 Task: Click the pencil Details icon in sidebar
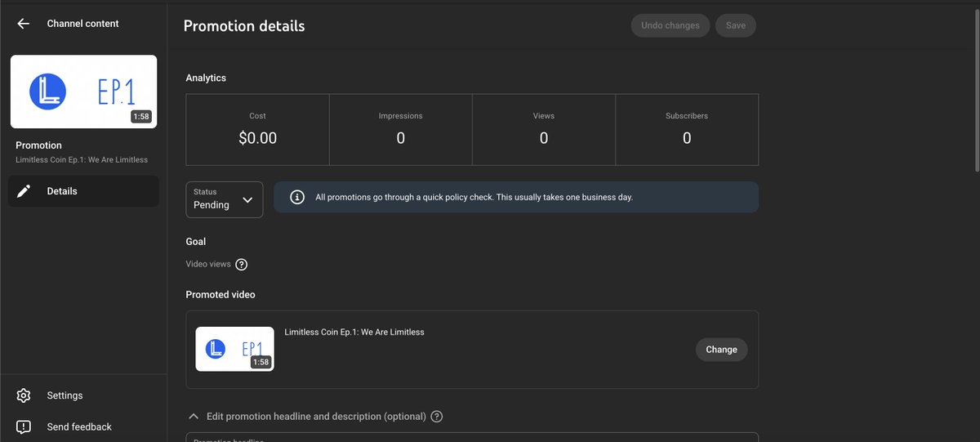click(x=24, y=191)
